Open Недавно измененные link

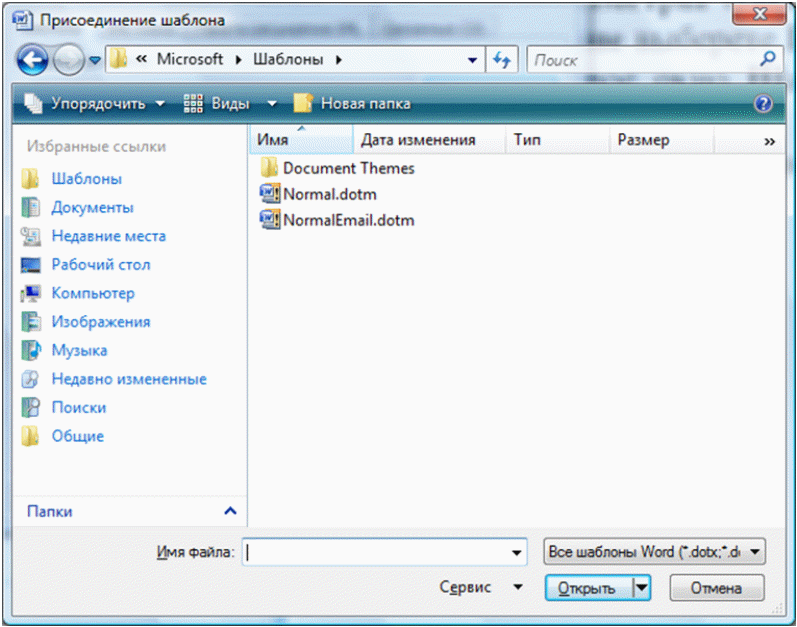tap(129, 379)
